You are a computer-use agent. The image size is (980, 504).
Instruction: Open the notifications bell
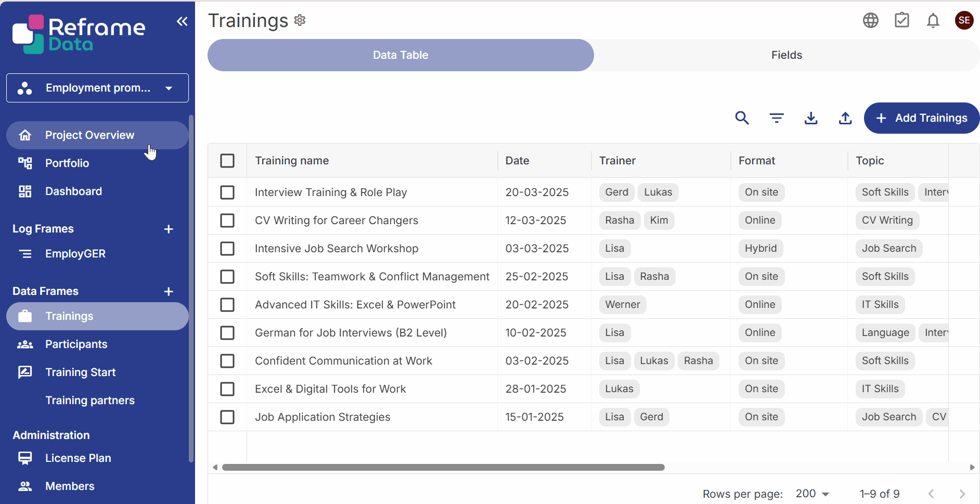(933, 21)
